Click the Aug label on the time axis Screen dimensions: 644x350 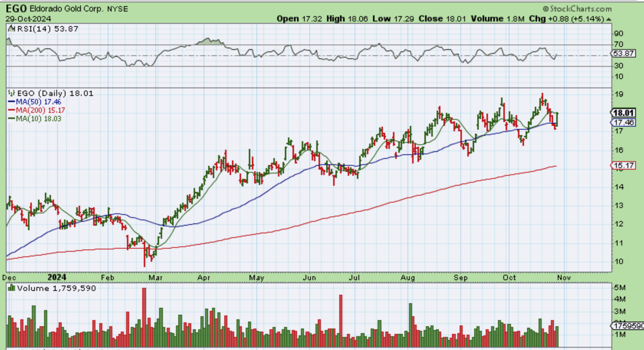408,277
